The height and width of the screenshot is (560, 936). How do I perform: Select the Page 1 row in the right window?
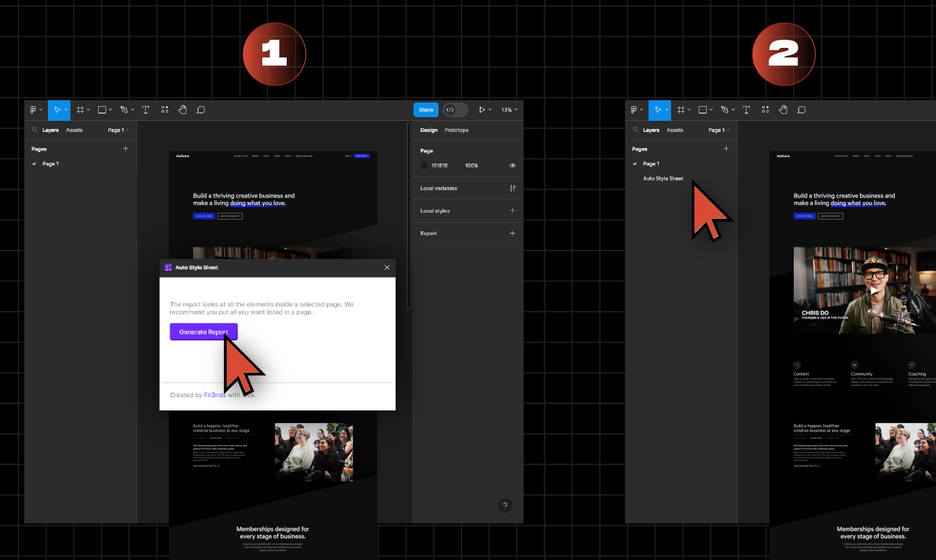(681, 164)
